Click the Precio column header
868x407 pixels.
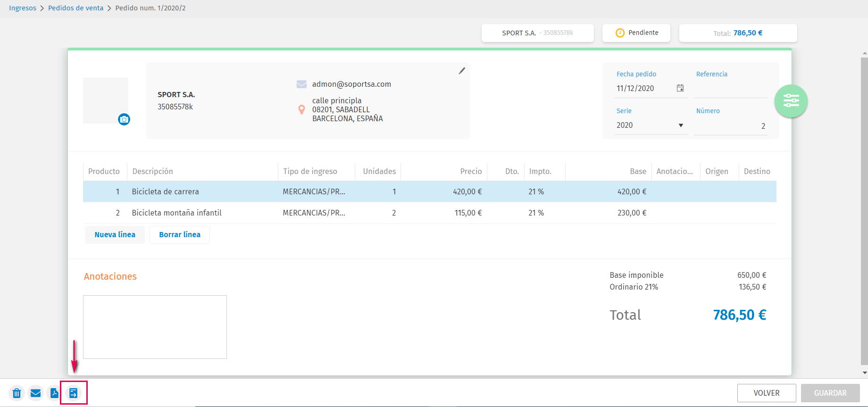tap(444, 171)
